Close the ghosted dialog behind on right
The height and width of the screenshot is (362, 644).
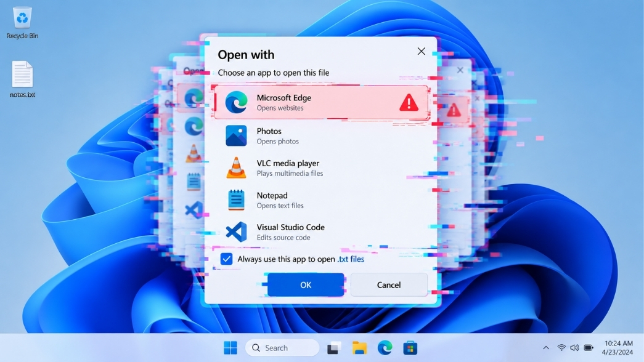pyautogui.click(x=460, y=70)
